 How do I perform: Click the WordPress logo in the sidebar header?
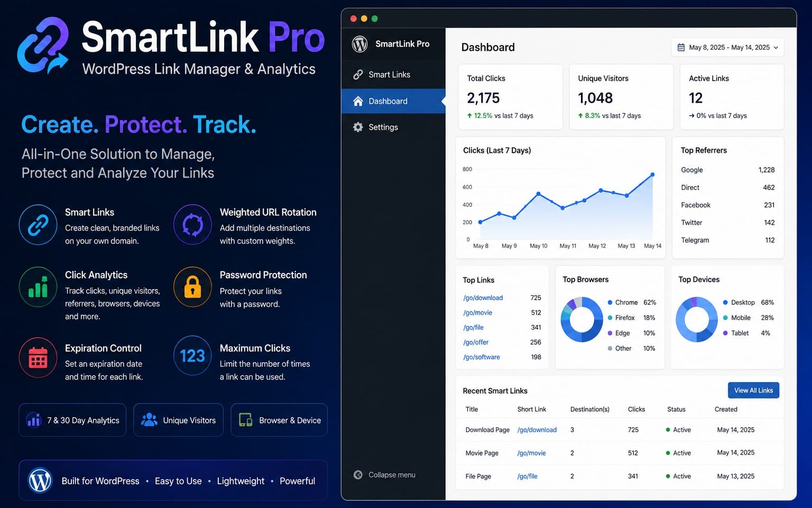[x=360, y=44]
